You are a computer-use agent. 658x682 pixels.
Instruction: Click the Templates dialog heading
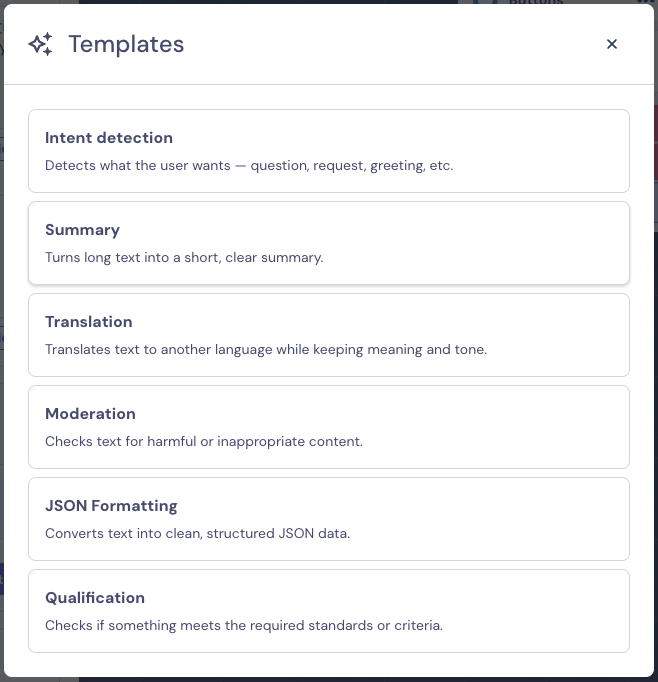(x=126, y=44)
